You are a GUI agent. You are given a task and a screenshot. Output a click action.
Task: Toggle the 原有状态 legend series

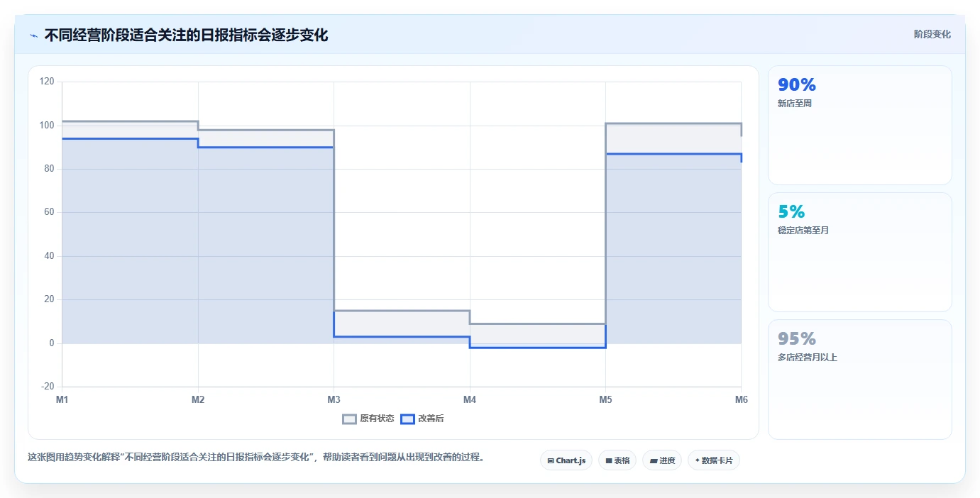point(368,419)
